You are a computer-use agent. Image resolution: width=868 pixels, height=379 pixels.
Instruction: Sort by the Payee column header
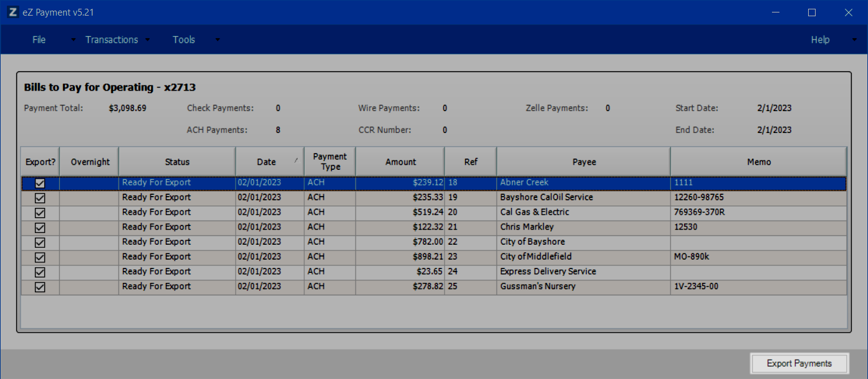584,162
